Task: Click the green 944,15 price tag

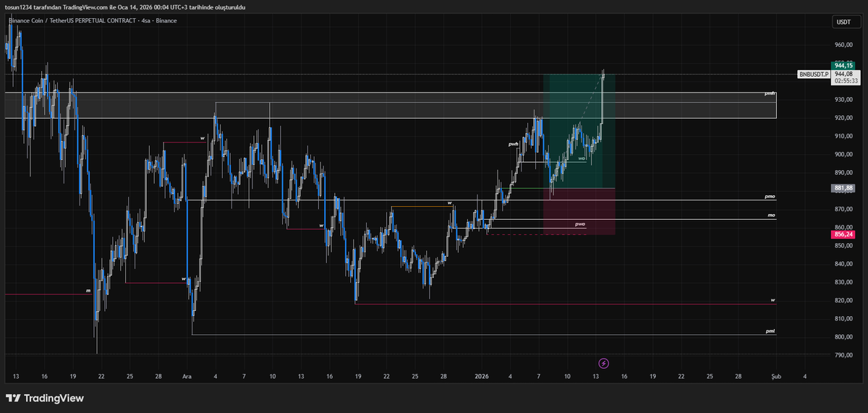Action: (843, 65)
